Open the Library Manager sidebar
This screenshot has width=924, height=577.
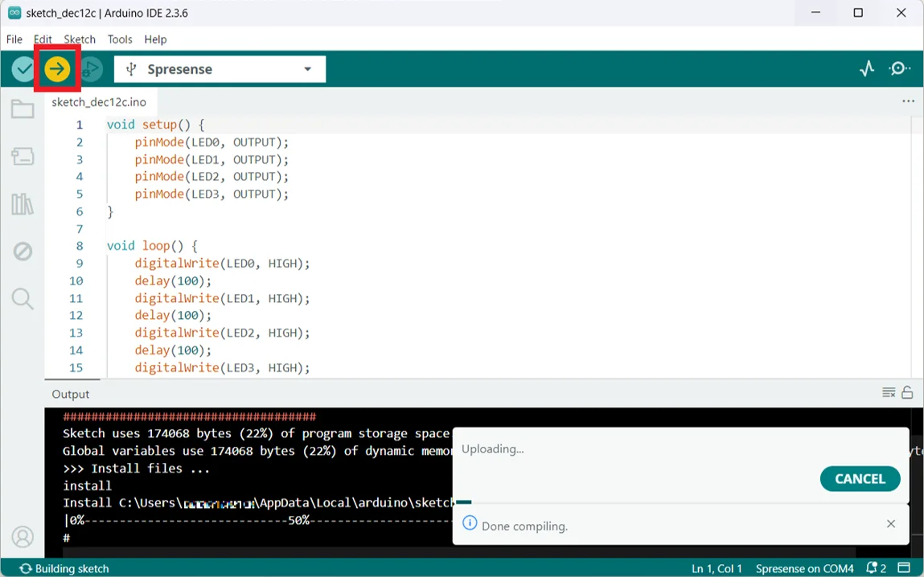pyautogui.click(x=23, y=203)
